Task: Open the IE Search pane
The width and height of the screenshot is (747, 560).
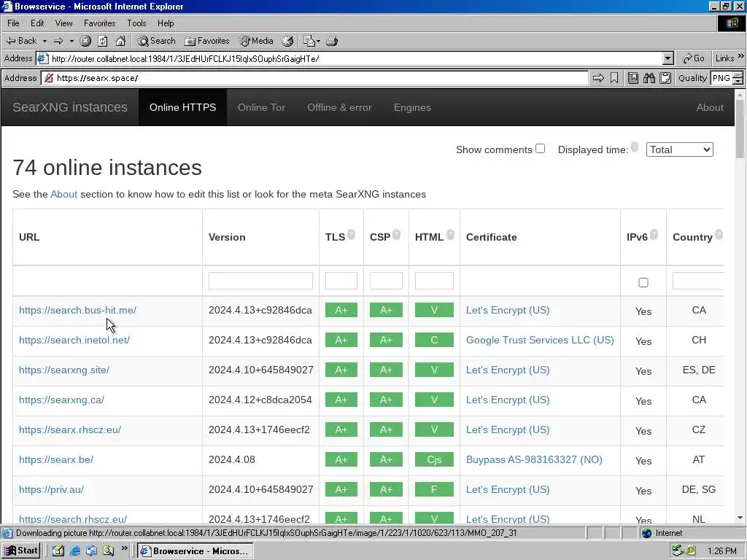Action: [156, 41]
